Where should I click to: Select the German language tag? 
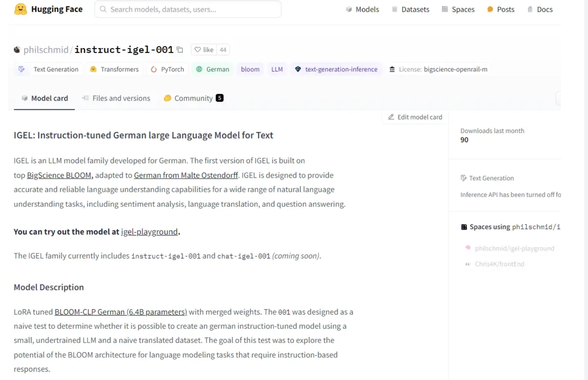[212, 69]
